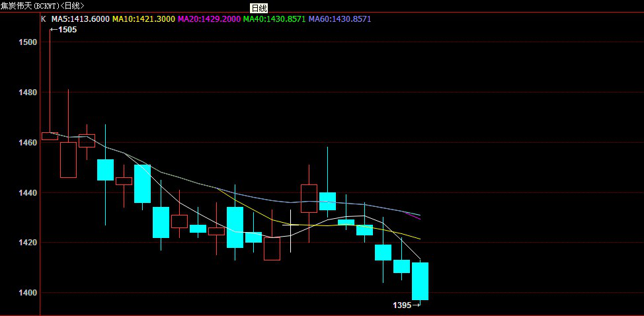Click the MA40:1430.8571 indicator label
The height and width of the screenshot is (316, 644).
point(274,19)
